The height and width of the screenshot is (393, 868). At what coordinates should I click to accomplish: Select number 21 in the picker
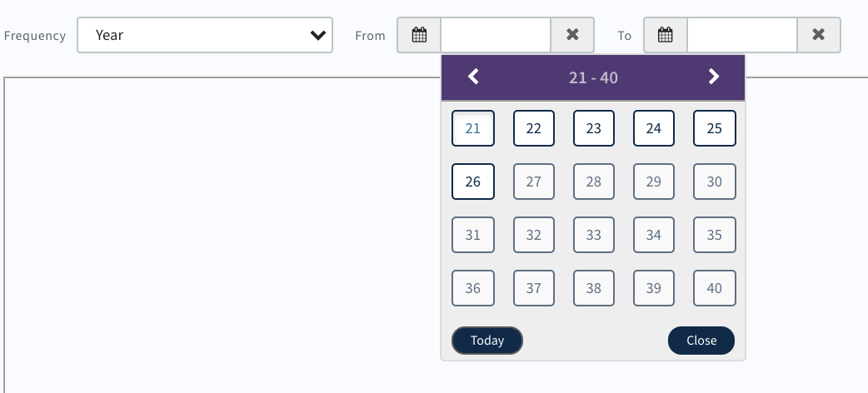point(473,128)
